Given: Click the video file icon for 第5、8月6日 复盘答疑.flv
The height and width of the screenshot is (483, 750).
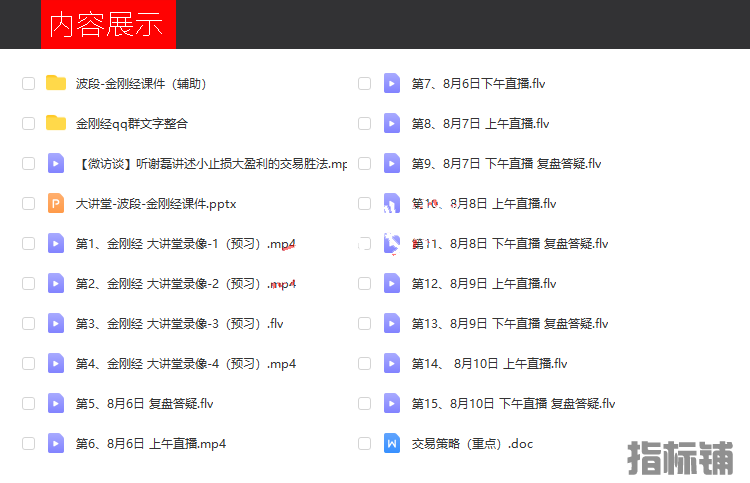Looking at the screenshot, I should point(56,404).
